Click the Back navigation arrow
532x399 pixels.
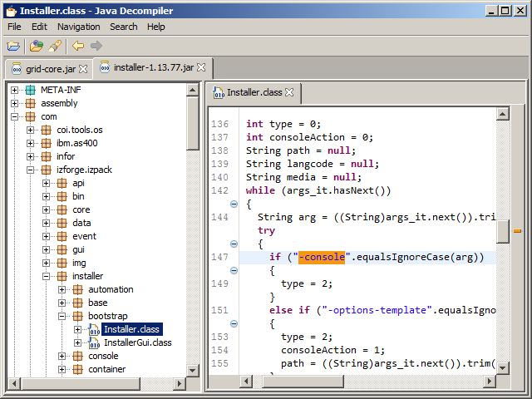click(78, 46)
